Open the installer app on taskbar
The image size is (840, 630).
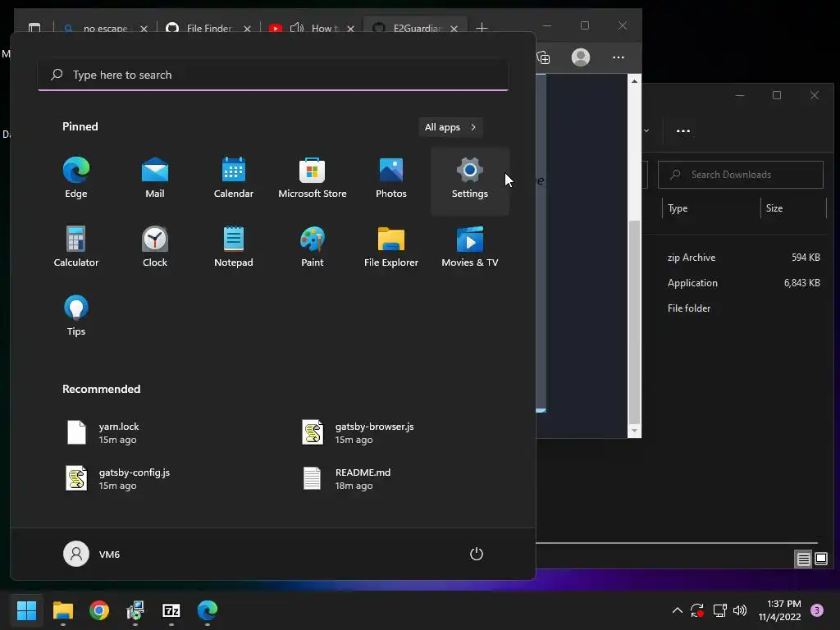[x=135, y=610]
